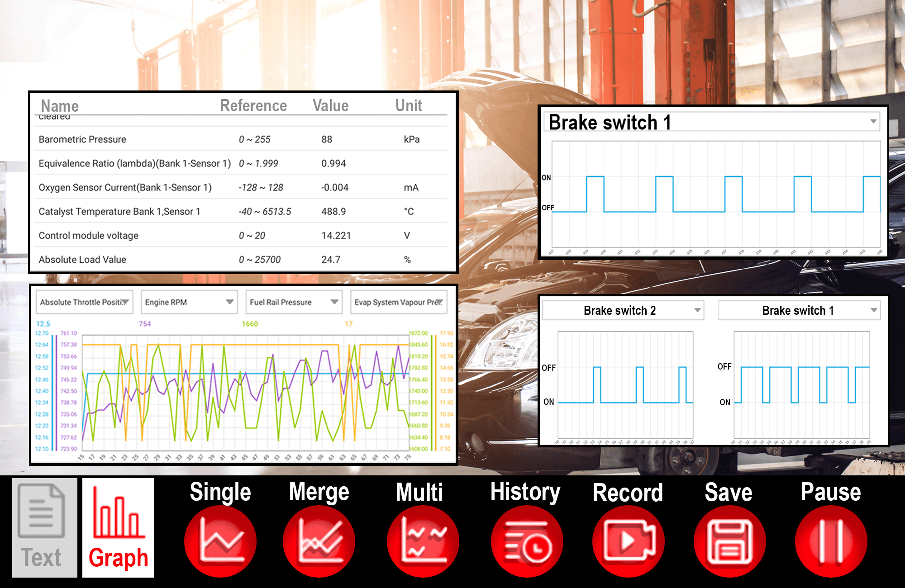Select the Barometric Pressure row name

tap(82, 139)
